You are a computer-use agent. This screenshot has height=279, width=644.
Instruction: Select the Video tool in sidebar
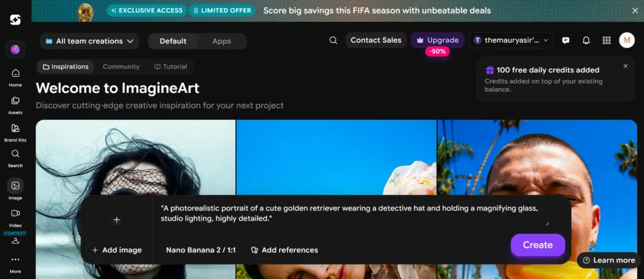click(15, 217)
